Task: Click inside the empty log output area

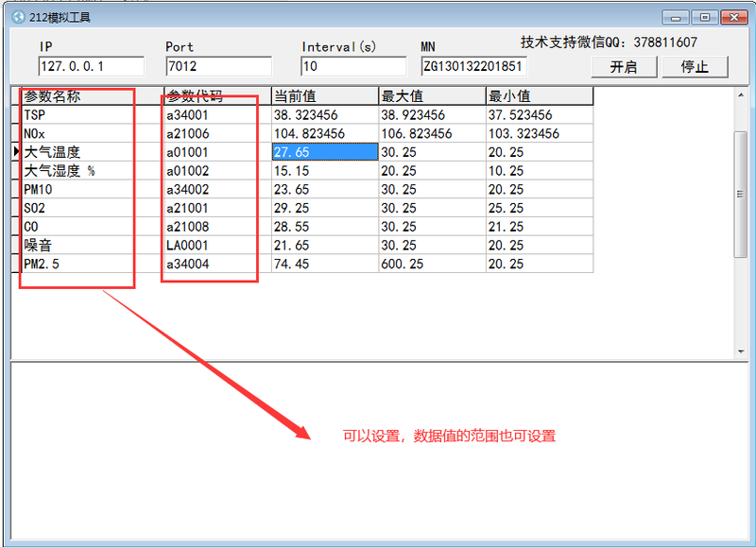Action: point(379,451)
